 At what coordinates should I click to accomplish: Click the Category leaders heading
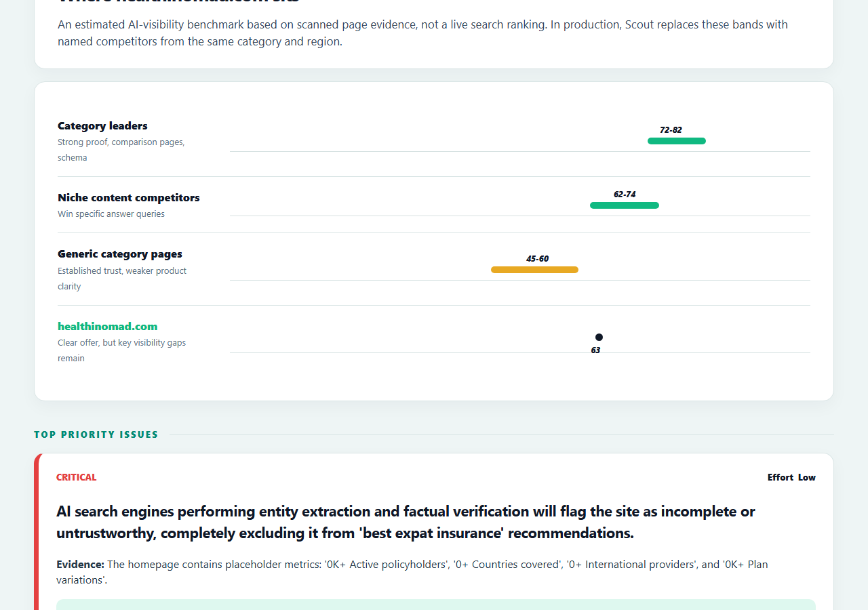click(102, 125)
